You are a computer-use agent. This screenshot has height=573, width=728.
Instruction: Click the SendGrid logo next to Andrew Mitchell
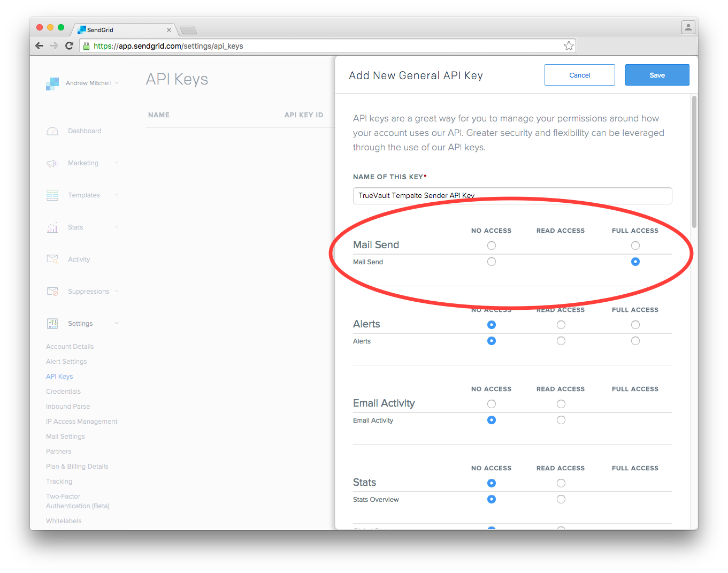click(52, 84)
